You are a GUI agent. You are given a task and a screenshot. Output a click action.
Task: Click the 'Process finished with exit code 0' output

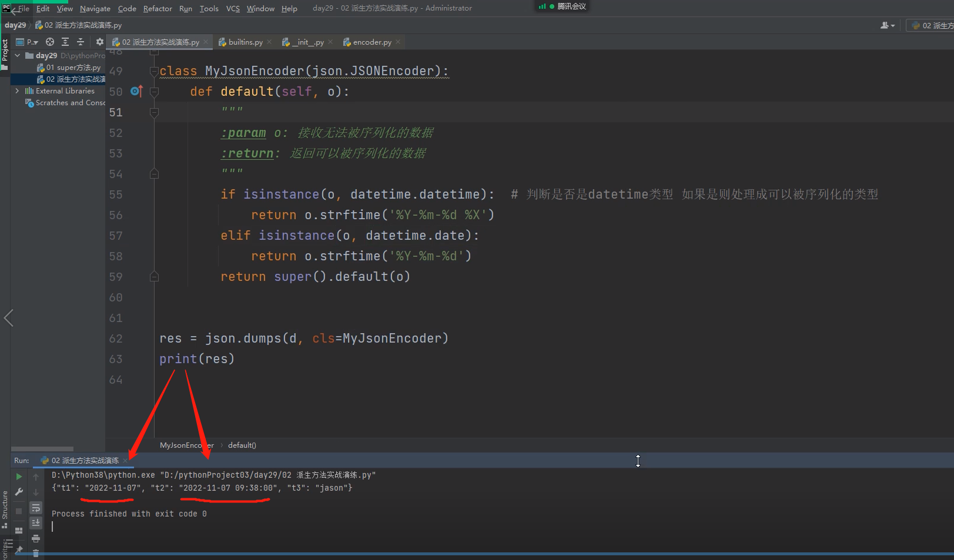tap(129, 514)
